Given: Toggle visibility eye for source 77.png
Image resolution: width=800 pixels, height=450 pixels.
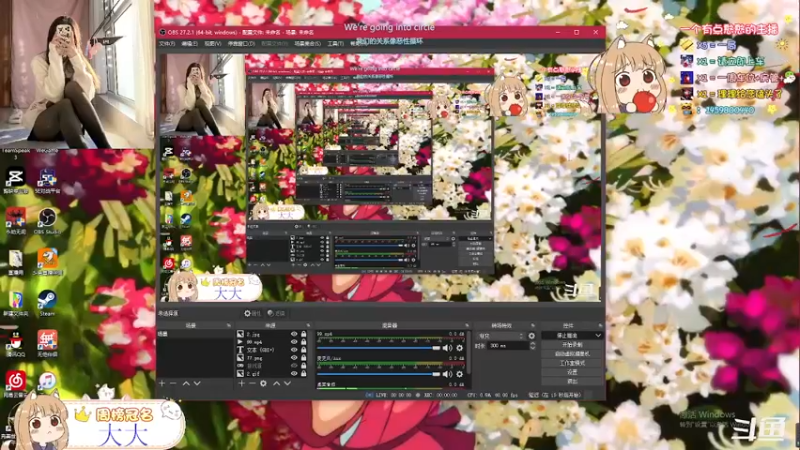Looking at the screenshot, I should click(294, 358).
